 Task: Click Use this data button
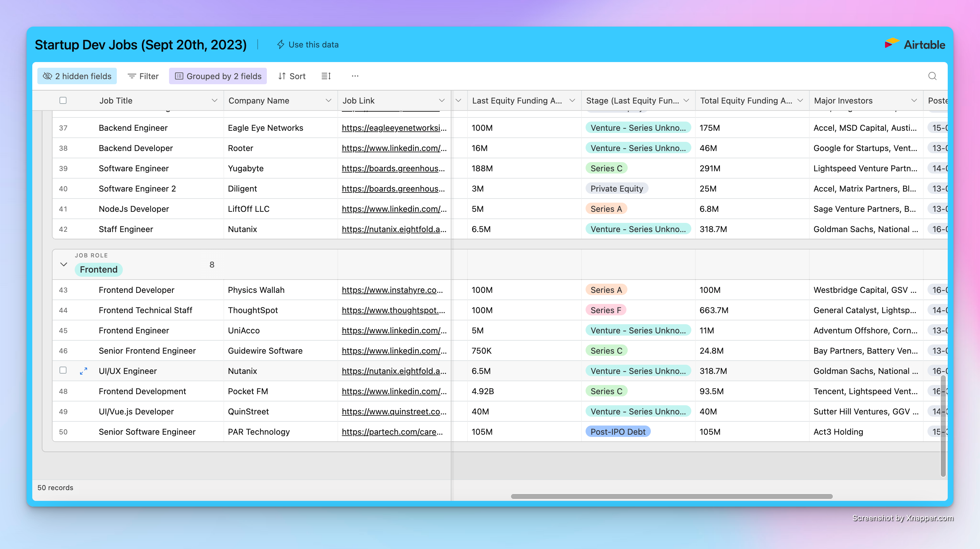coord(308,45)
